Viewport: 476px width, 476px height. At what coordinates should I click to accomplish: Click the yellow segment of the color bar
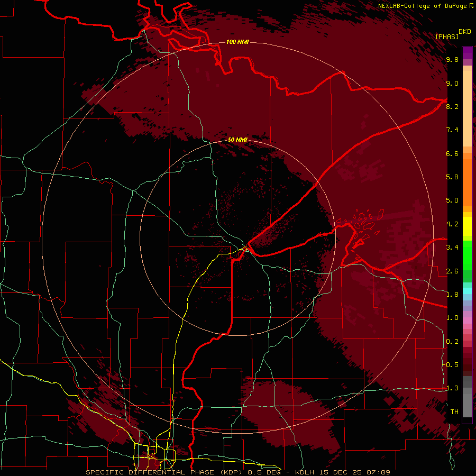467,226
